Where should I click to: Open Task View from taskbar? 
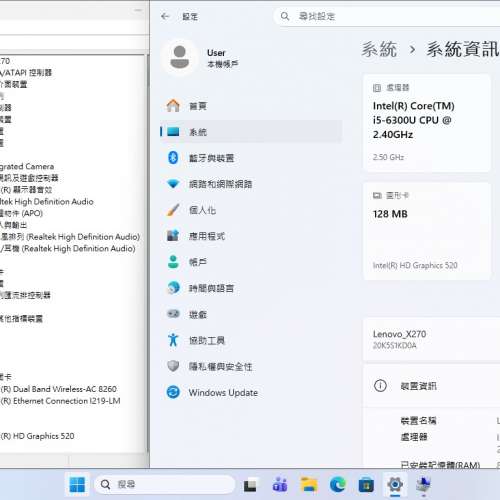point(250,485)
